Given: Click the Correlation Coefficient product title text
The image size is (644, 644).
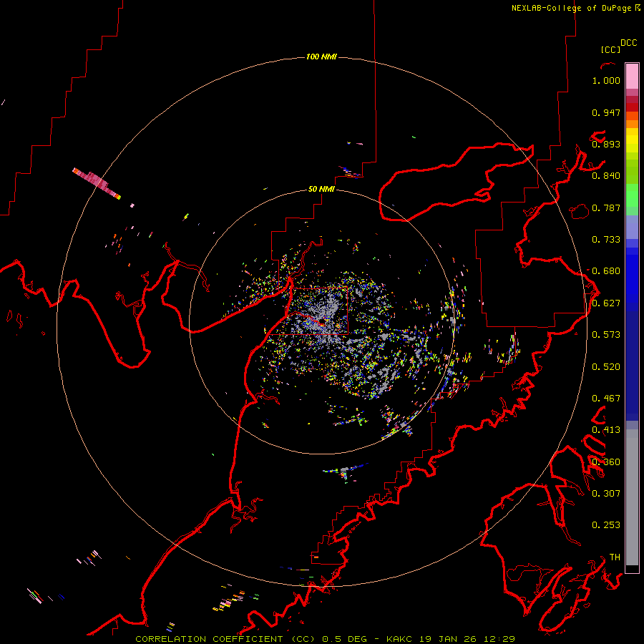Looking at the screenshot, I should click(x=225, y=639).
